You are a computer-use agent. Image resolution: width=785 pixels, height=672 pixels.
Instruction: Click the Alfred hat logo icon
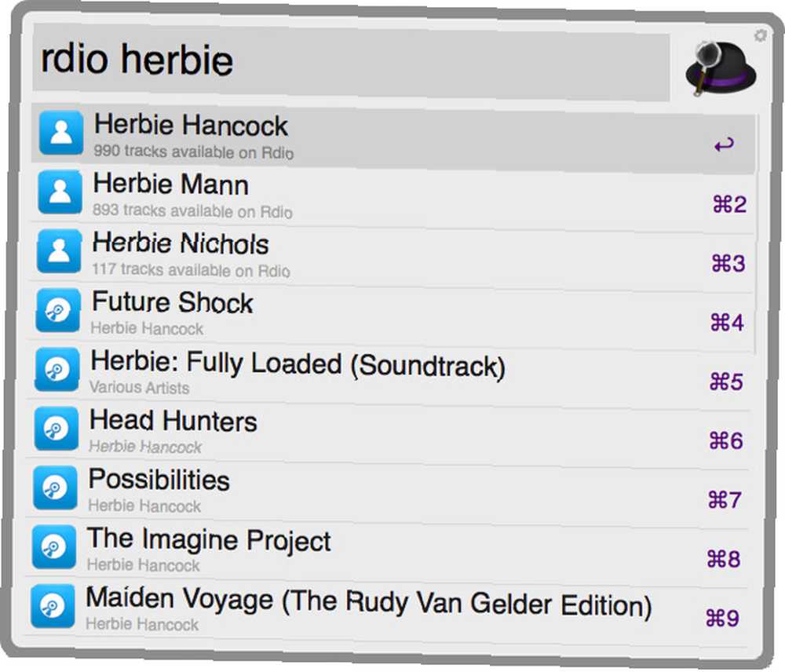pyautogui.click(x=721, y=68)
